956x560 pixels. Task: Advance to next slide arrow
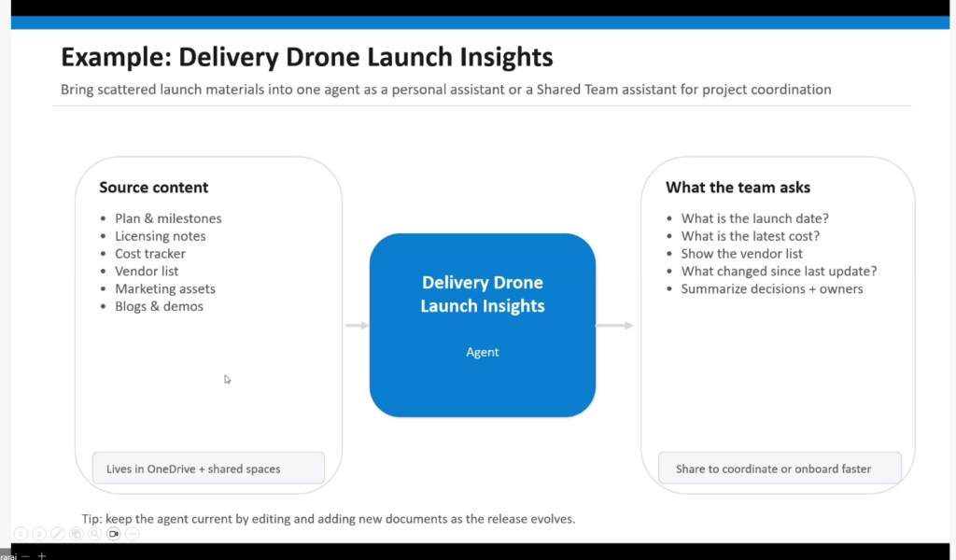[39, 534]
